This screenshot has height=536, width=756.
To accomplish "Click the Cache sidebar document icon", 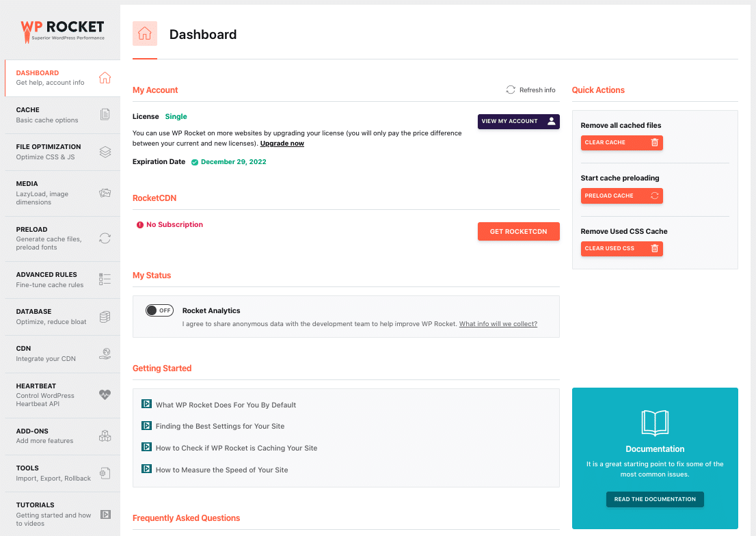I will [x=105, y=115].
